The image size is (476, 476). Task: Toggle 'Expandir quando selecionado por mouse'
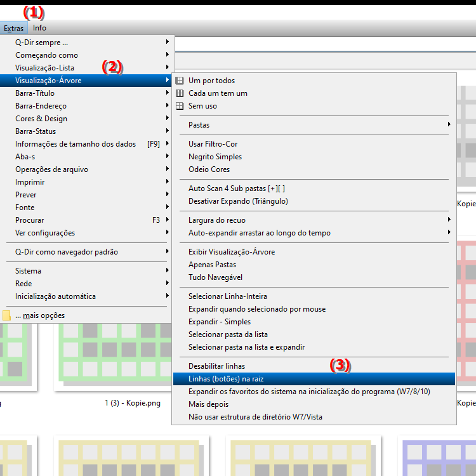(314, 309)
